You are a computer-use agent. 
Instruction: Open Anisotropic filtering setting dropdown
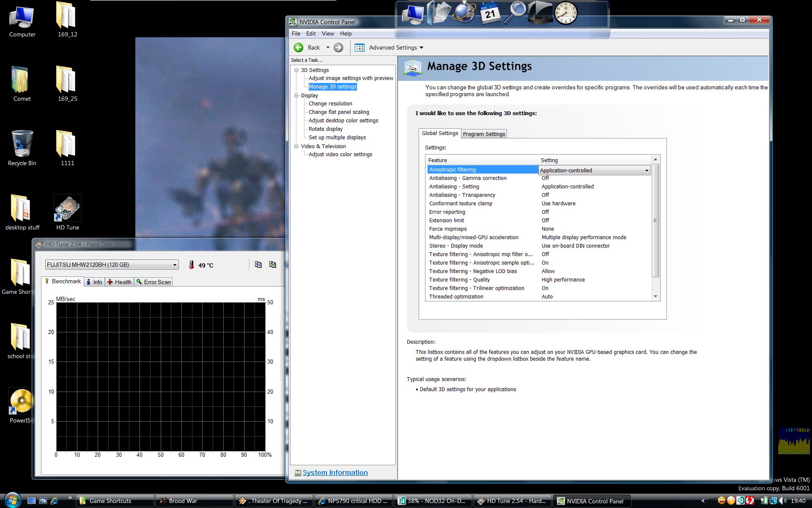tap(646, 170)
